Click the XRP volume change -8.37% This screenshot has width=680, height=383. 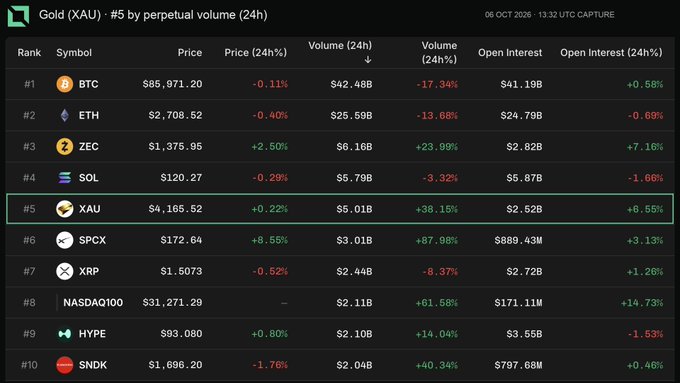pyautogui.click(x=440, y=272)
